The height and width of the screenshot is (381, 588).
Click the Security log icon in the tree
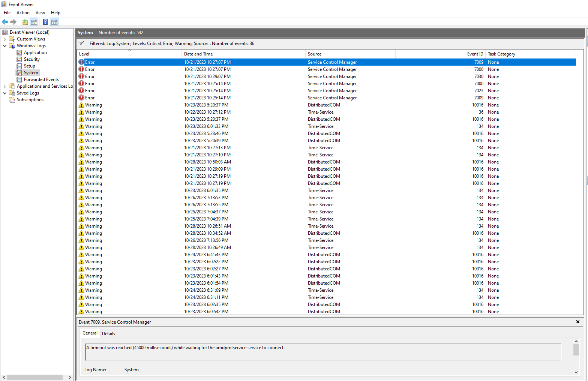tap(19, 59)
